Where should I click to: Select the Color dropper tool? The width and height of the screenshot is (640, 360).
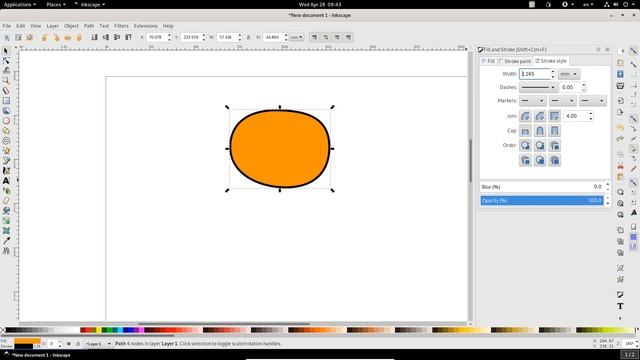[x=6, y=241]
